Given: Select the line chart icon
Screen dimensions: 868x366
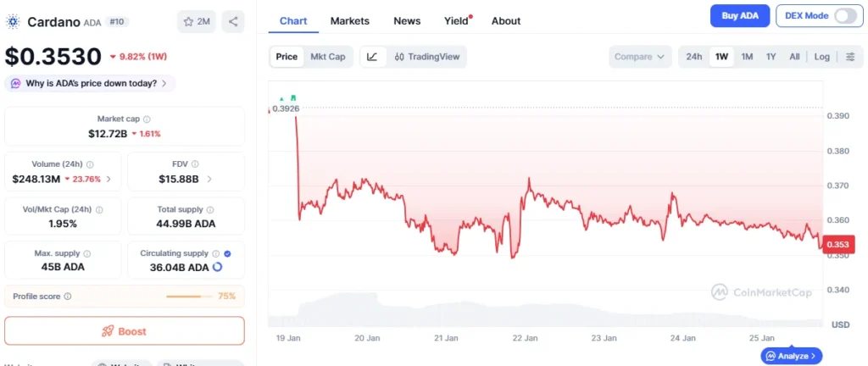Looking at the screenshot, I should [372, 57].
